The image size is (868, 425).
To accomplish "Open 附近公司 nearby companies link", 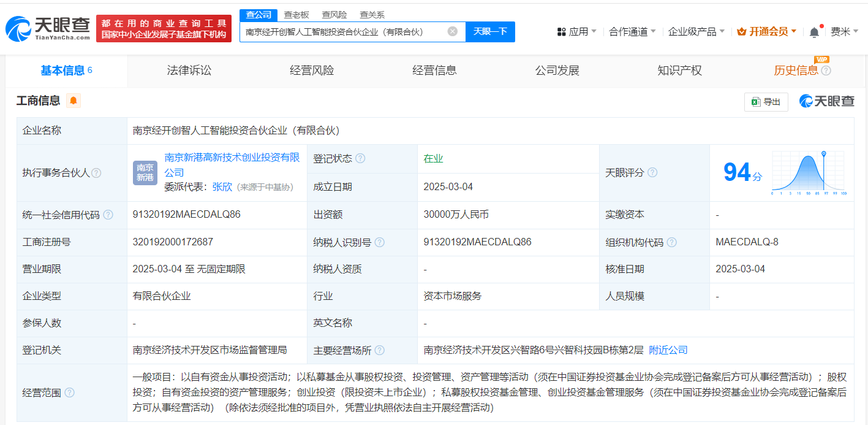I will (x=668, y=350).
